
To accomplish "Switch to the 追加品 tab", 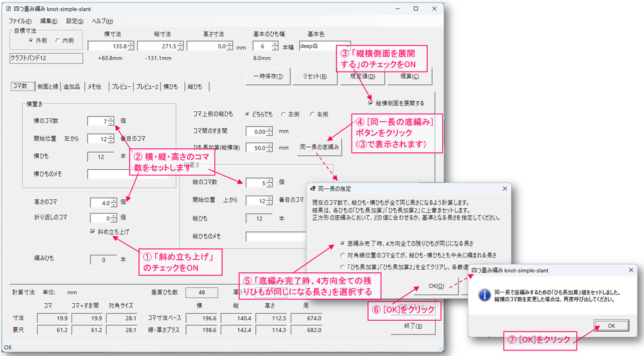I will coord(72,87).
